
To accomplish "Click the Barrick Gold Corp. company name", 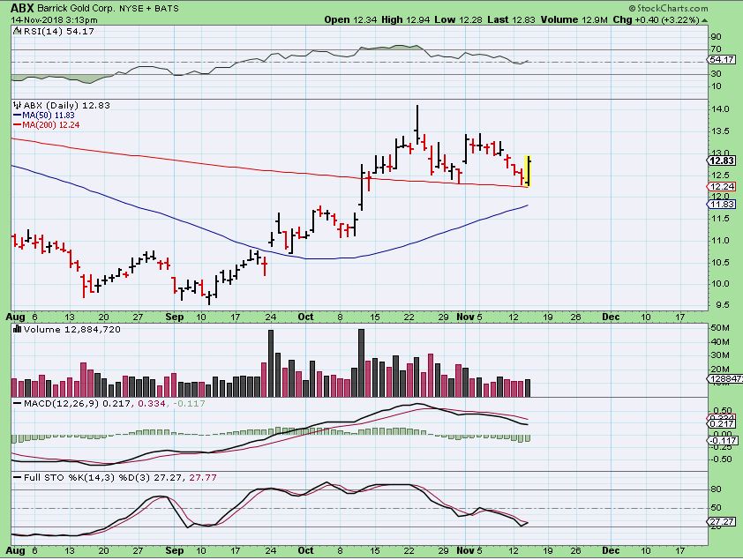I will click(x=74, y=9).
